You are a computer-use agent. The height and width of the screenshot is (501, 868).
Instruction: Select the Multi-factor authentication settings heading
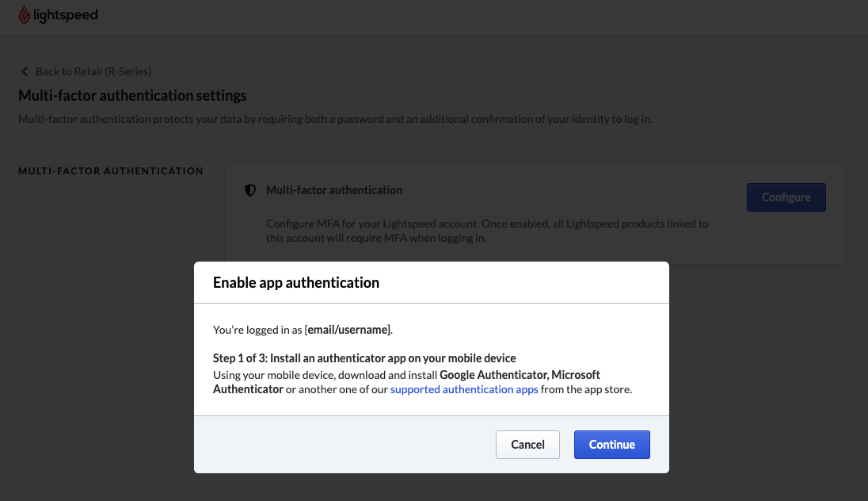(x=132, y=95)
